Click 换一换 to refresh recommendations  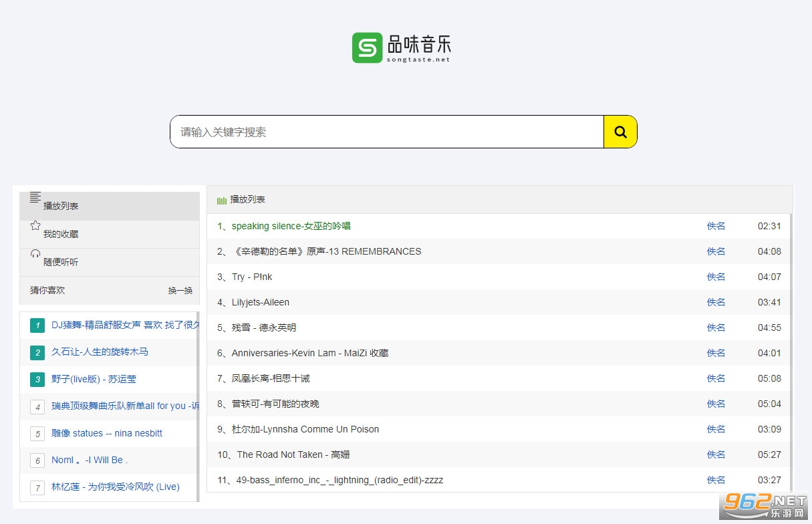180,291
